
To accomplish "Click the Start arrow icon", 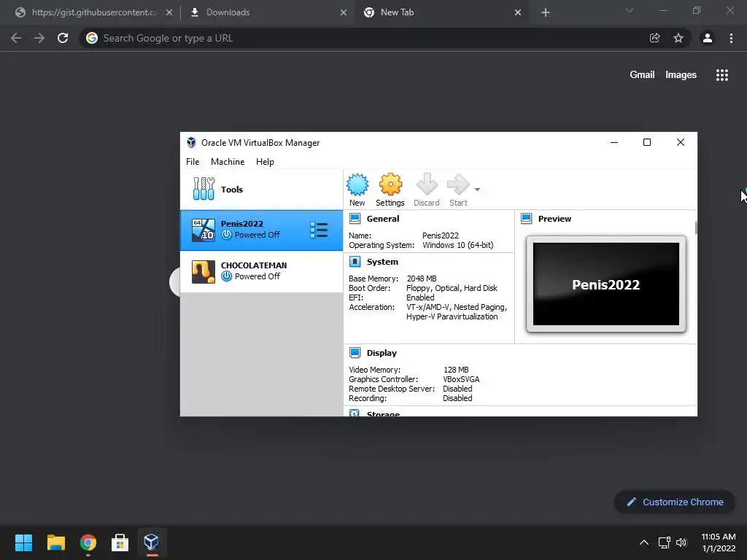I will point(458,184).
